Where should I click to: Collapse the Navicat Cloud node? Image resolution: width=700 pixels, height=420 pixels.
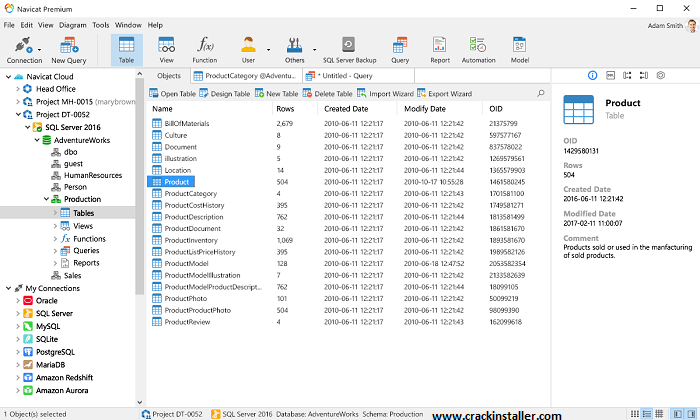coord(8,77)
